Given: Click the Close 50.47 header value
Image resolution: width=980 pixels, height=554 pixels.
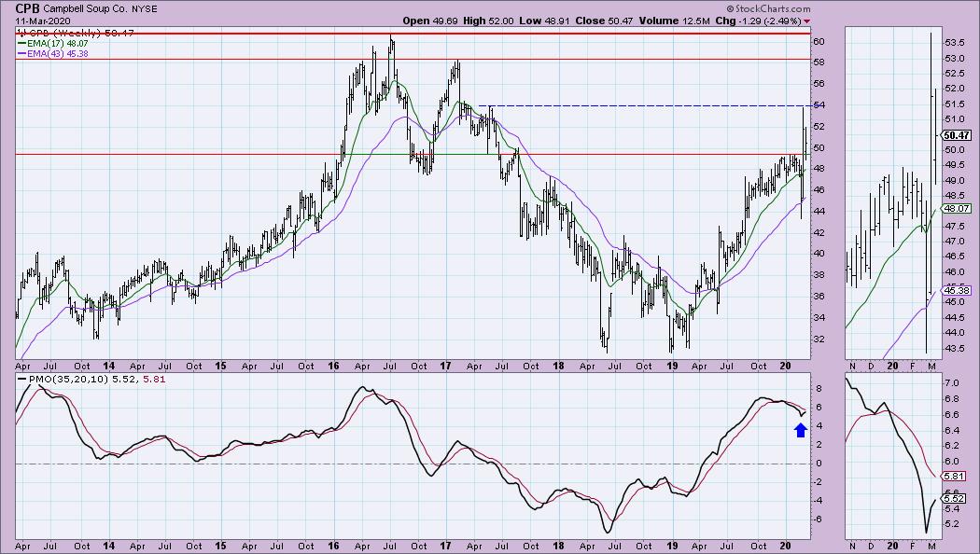Looking at the screenshot, I should pos(604,21).
